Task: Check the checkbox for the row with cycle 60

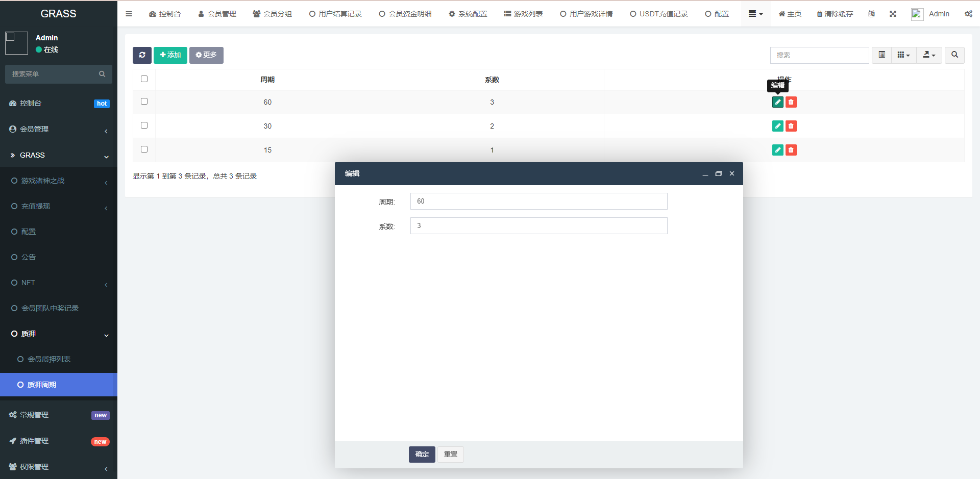Action: [x=144, y=101]
